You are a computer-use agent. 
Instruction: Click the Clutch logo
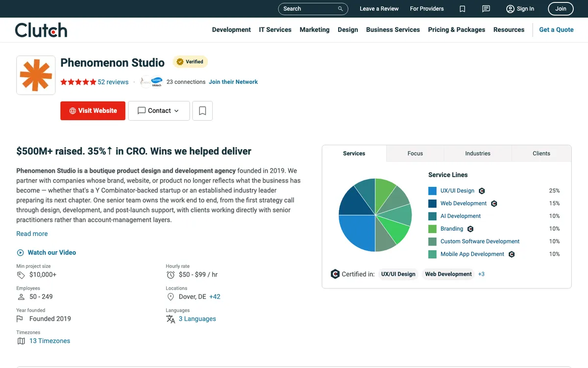41,30
